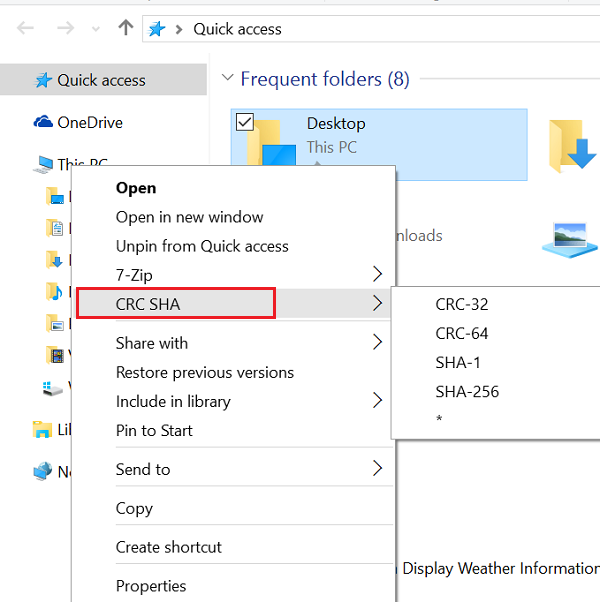
Task: Click the Back navigation arrow
Action: [x=27, y=28]
